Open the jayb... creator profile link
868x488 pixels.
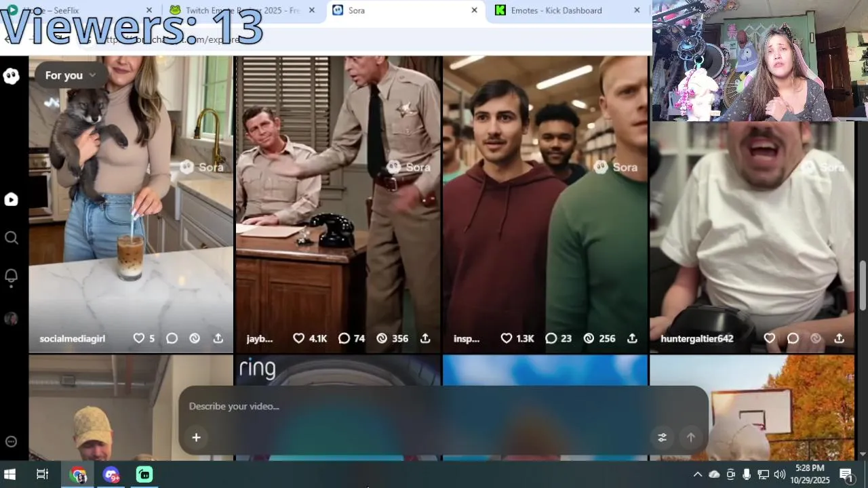coord(260,338)
